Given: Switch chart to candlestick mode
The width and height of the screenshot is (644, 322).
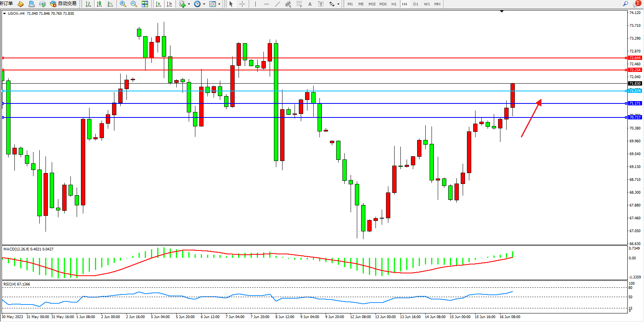Looking at the screenshot, I should pos(99,4).
